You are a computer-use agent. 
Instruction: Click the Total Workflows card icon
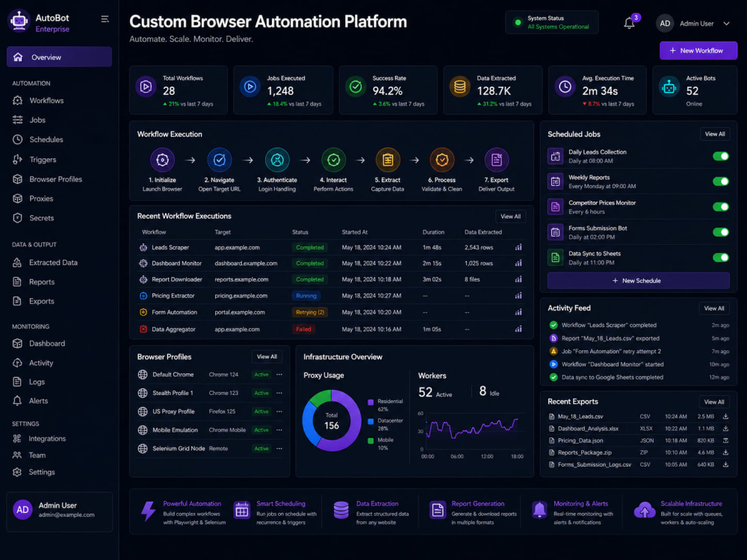[x=146, y=87]
